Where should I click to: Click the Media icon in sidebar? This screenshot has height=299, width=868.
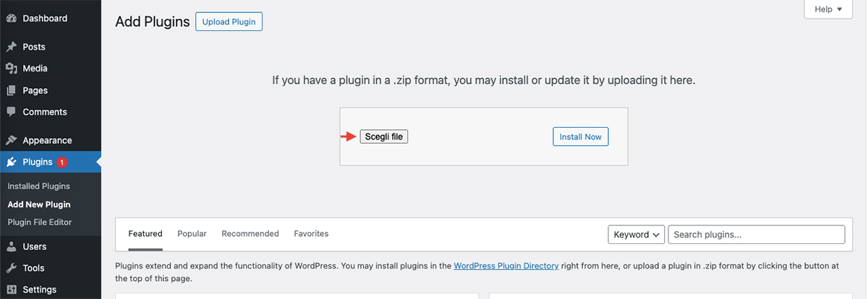point(12,69)
